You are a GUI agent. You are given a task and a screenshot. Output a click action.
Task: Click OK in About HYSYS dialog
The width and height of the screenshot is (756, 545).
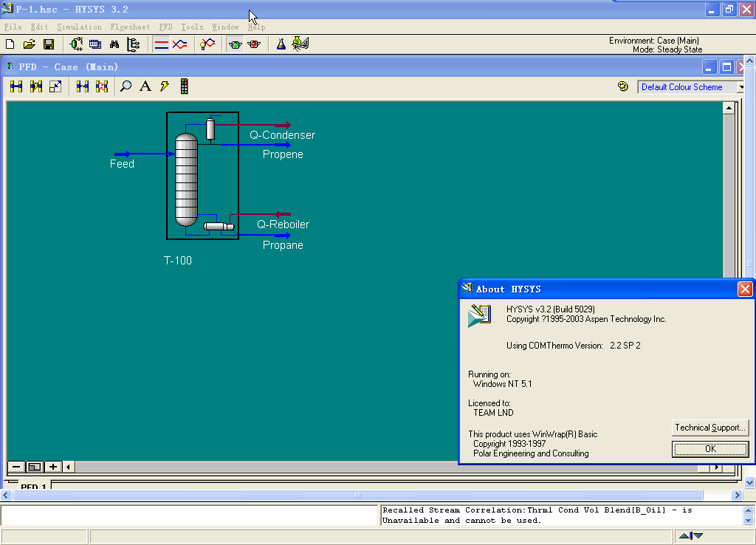[x=710, y=449]
